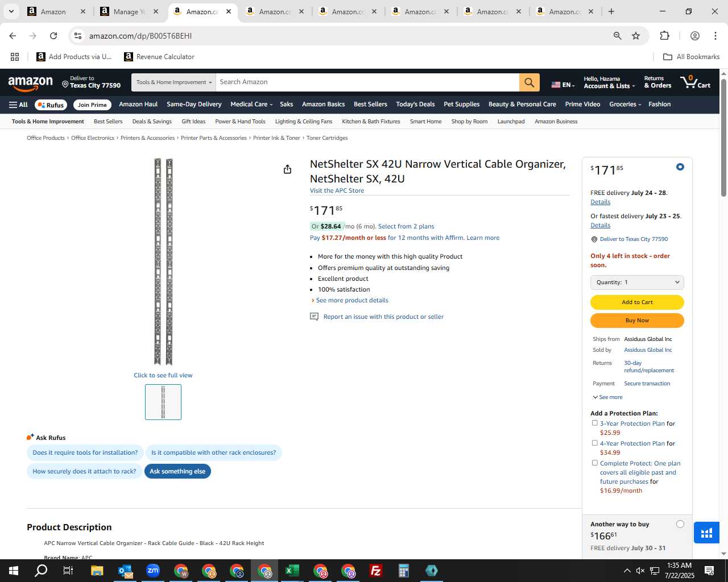Open a new browser tab

click(x=611, y=11)
